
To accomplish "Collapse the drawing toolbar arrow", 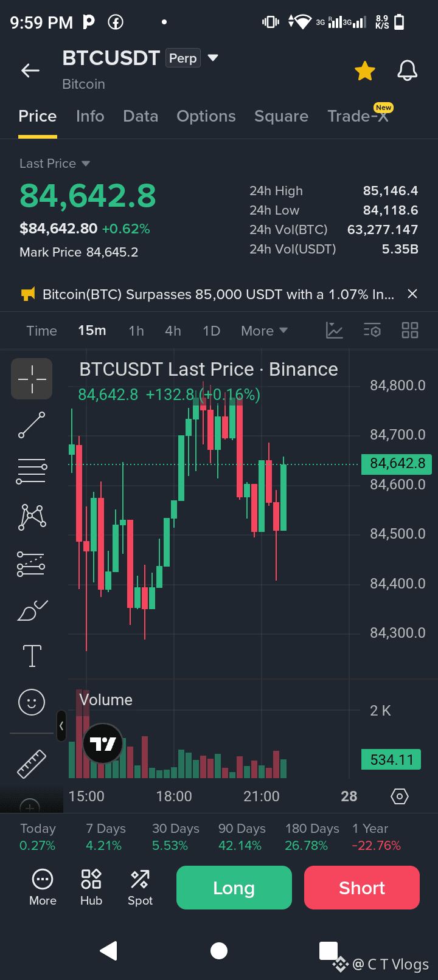I will click(x=61, y=726).
